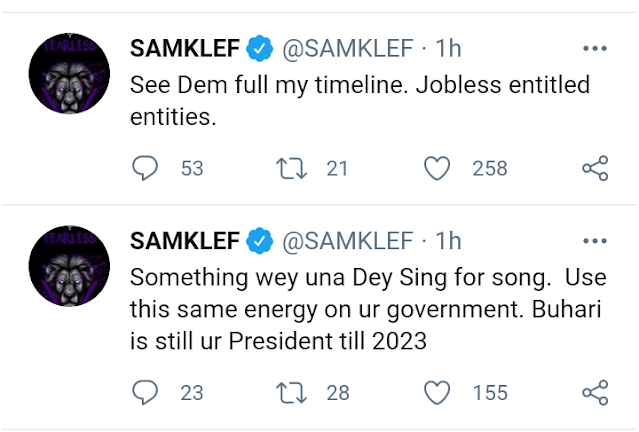Open SAMKLEF display name on first tweet
This screenshot has height=432, width=639.
coord(185,48)
